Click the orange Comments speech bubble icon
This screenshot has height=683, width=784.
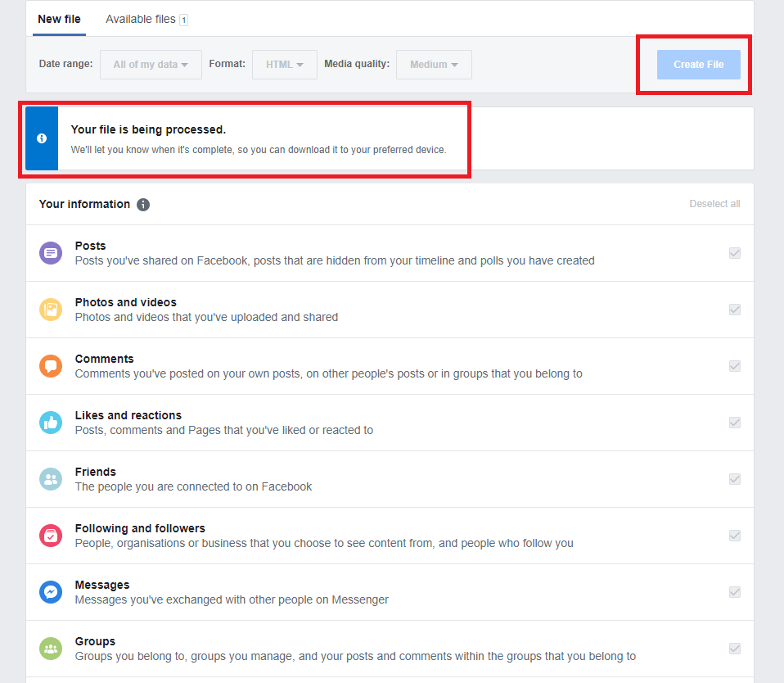51,366
